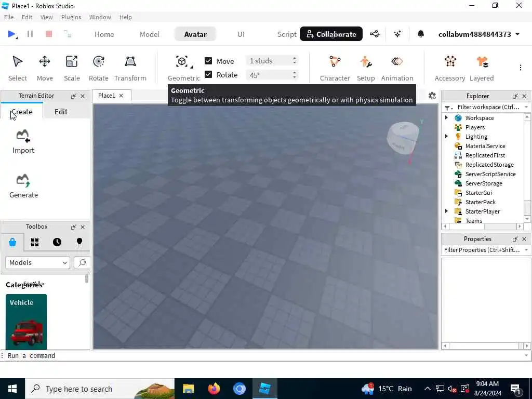Adjust the Rotate degrees stepper
This screenshot has height=399, width=532.
point(295,75)
